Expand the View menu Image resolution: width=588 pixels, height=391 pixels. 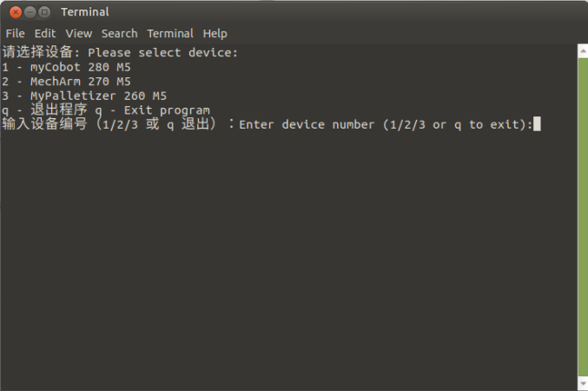click(78, 33)
